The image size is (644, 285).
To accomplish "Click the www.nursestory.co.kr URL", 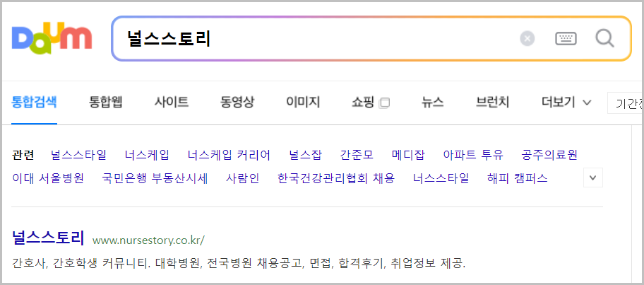I will coord(148,240).
